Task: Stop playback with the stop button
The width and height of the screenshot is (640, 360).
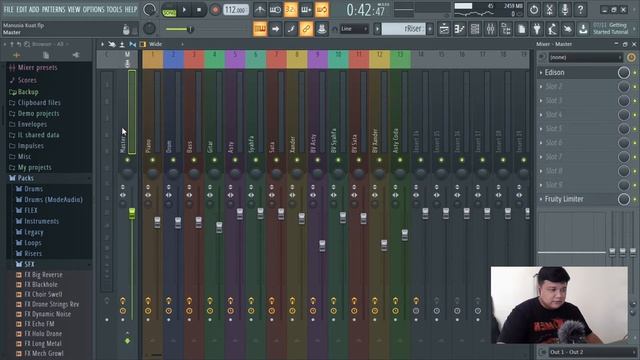Action: tap(199, 10)
